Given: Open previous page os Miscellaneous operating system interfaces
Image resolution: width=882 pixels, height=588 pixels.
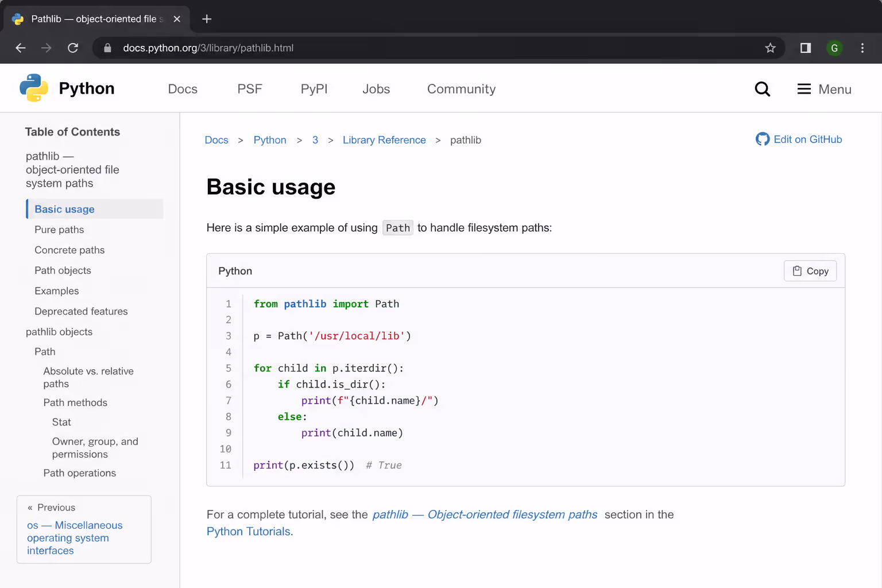Looking at the screenshot, I should pyautogui.click(x=75, y=538).
